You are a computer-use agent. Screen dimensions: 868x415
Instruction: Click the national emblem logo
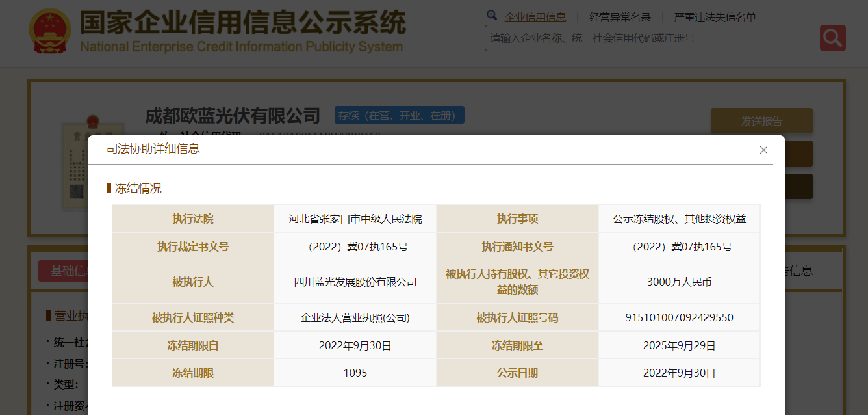click(x=50, y=31)
